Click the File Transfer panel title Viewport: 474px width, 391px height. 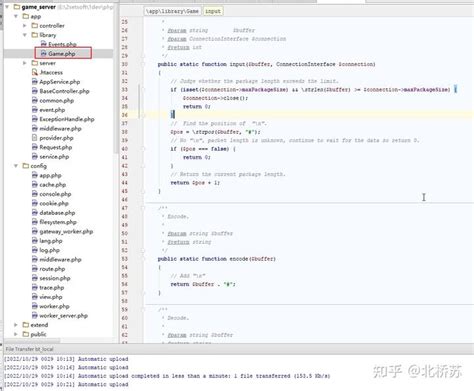(x=29, y=349)
